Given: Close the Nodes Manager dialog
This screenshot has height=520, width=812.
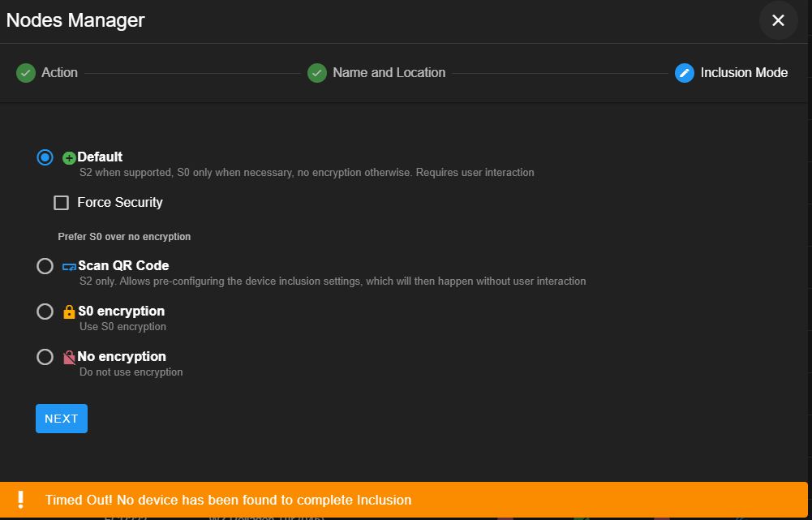Looking at the screenshot, I should coord(778,20).
